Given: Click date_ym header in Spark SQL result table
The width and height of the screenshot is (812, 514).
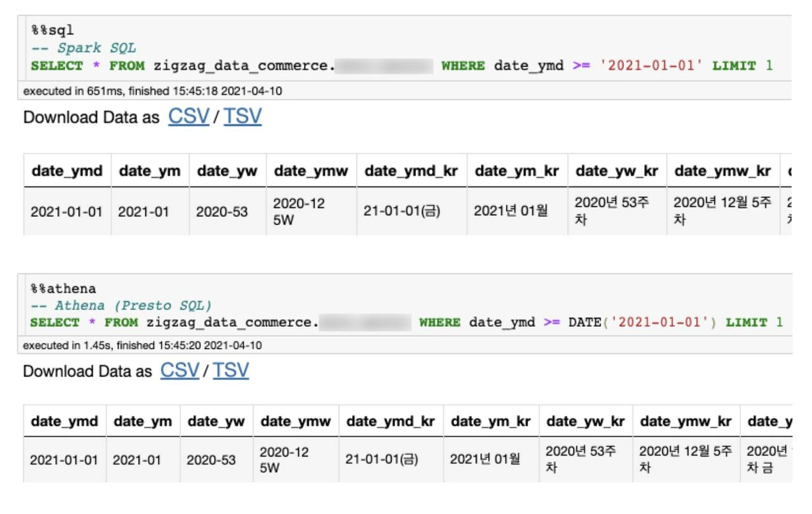Looking at the screenshot, I should tap(150, 171).
